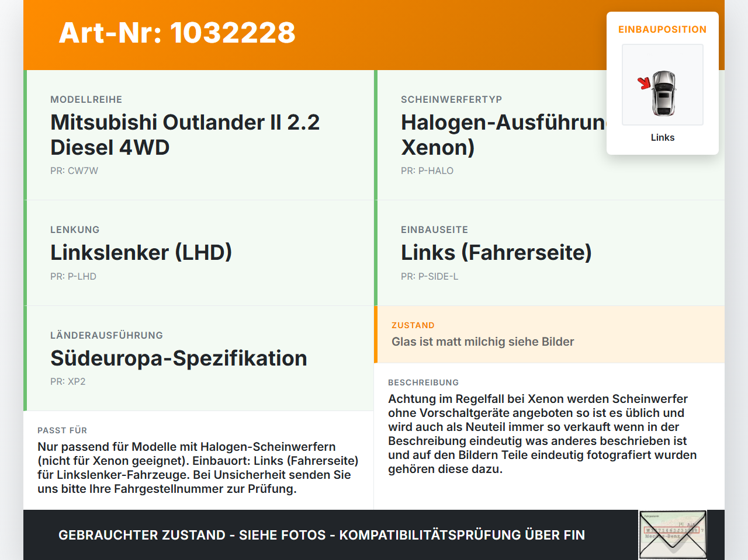Click the 'Links' caption under the car

coord(663,137)
